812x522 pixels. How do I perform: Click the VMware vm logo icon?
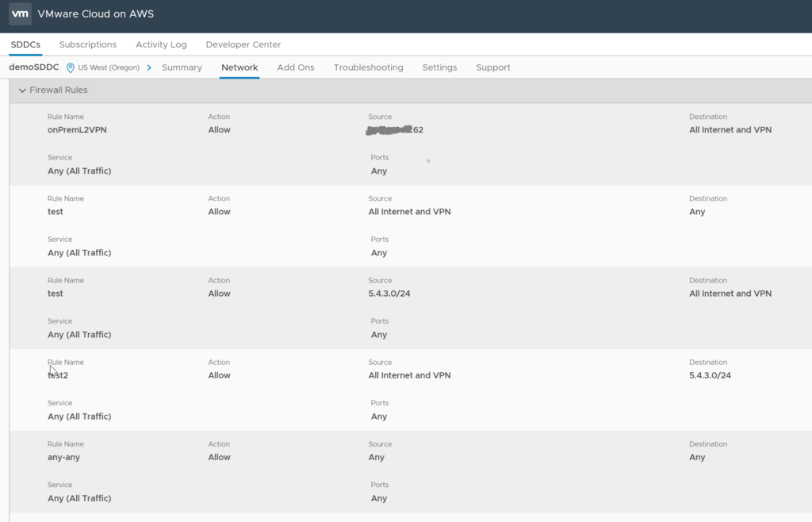coord(20,14)
